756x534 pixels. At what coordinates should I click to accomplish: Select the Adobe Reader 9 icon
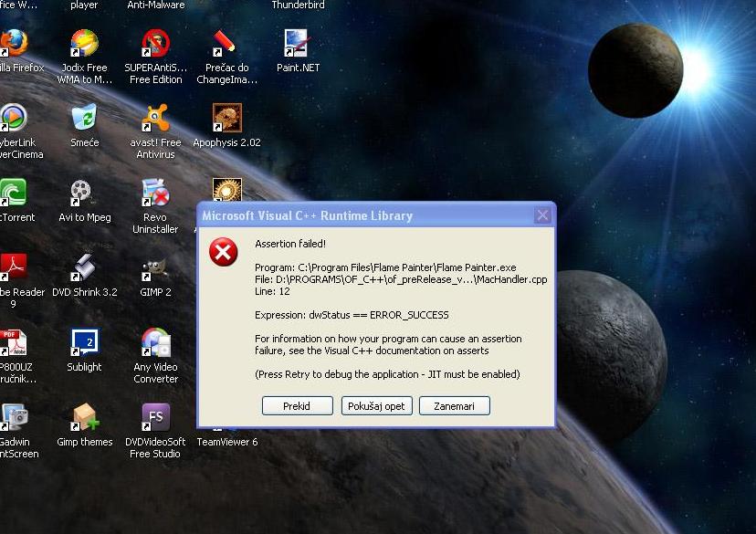pyautogui.click(x=14, y=267)
